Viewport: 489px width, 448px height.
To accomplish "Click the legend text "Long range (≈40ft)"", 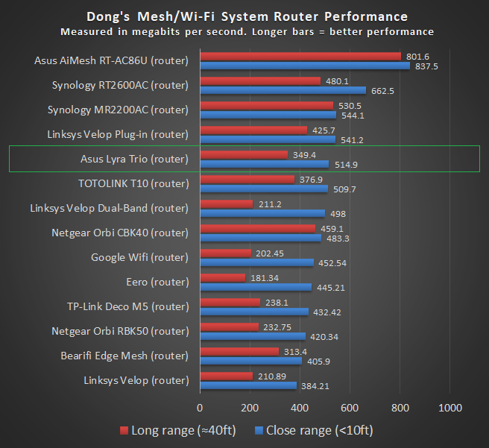I will (183, 431).
